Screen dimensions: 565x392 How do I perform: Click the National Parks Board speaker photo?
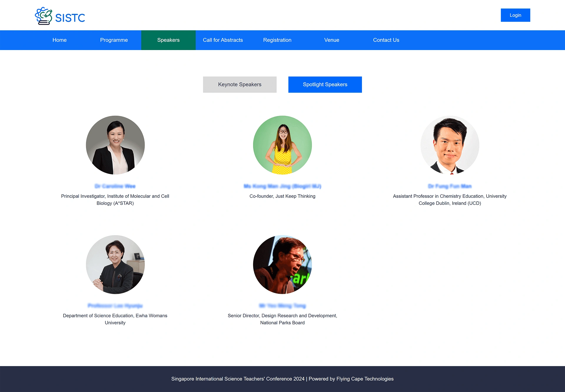(282, 264)
